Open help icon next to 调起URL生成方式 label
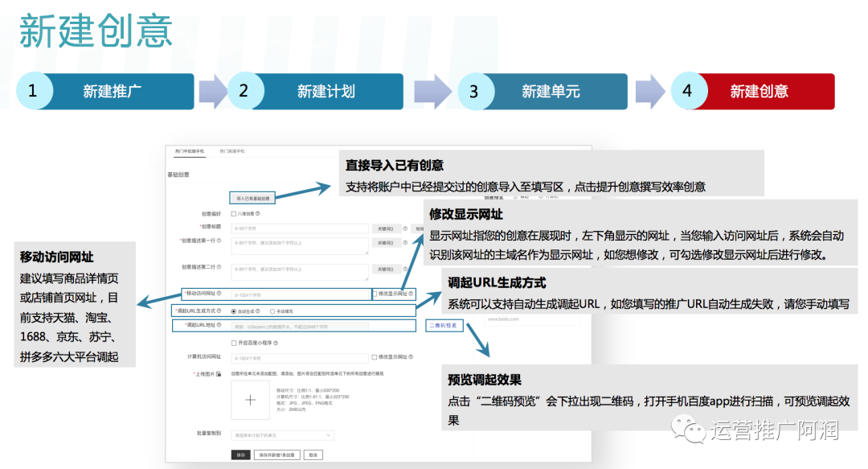 [219, 311]
